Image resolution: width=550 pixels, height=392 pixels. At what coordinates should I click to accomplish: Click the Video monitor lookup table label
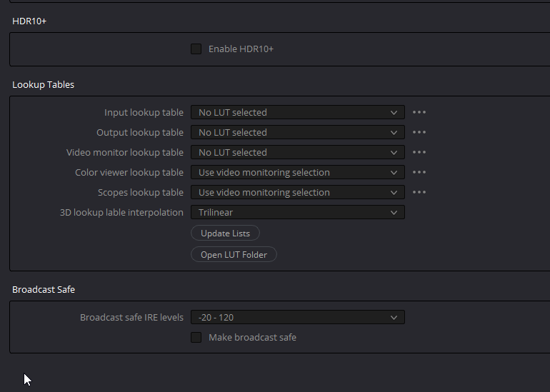point(125,153)
